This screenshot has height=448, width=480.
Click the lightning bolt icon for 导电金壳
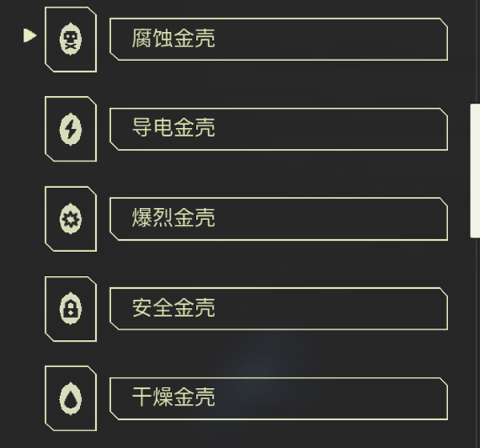click(70, 129)
